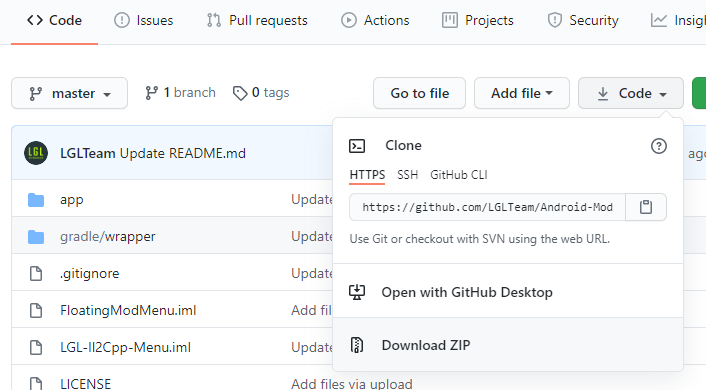
Task: Click the .gitignore file icon
Action: point(36,273)
